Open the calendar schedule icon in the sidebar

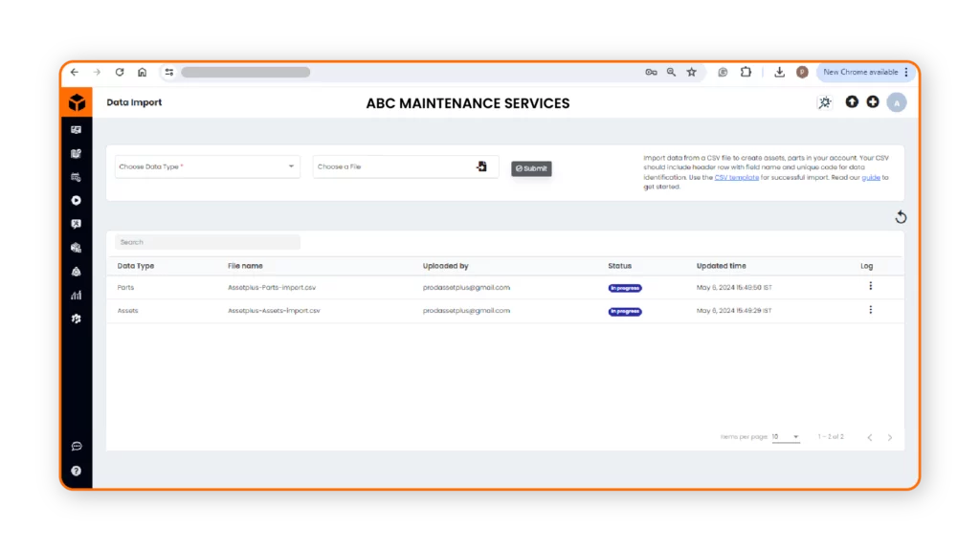77,177
